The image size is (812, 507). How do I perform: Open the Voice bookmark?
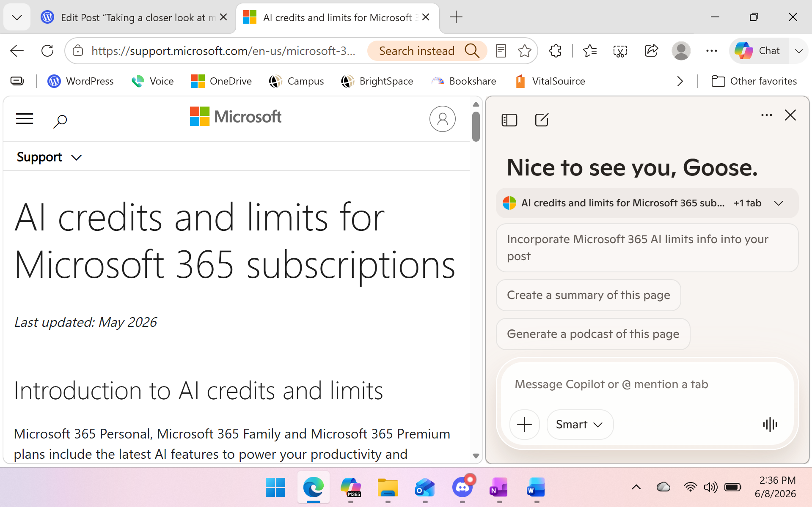tap(153, 81)
